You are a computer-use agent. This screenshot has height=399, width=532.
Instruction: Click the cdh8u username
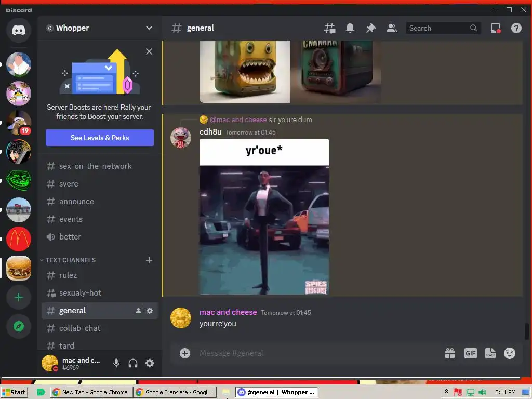(210, 131)
